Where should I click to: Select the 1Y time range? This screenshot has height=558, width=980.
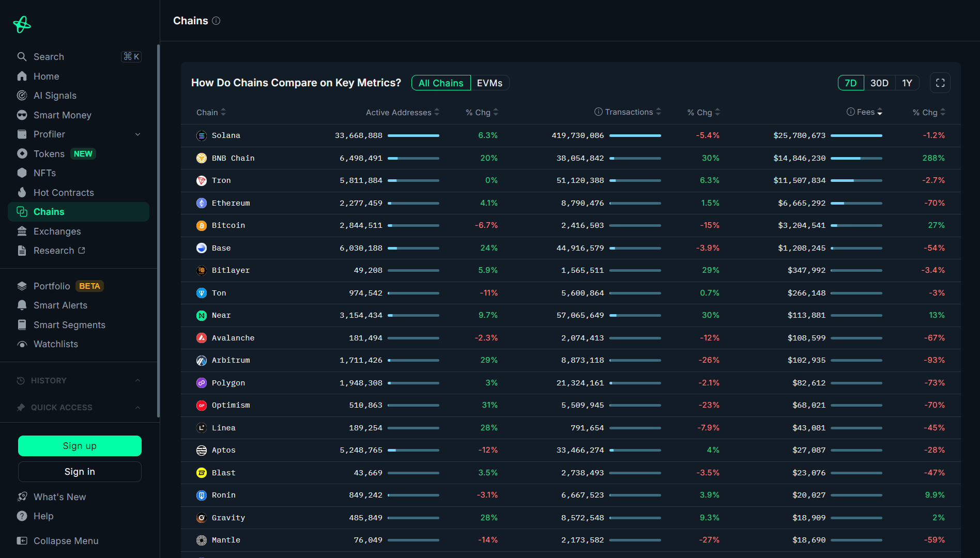(x=907, y=83)
